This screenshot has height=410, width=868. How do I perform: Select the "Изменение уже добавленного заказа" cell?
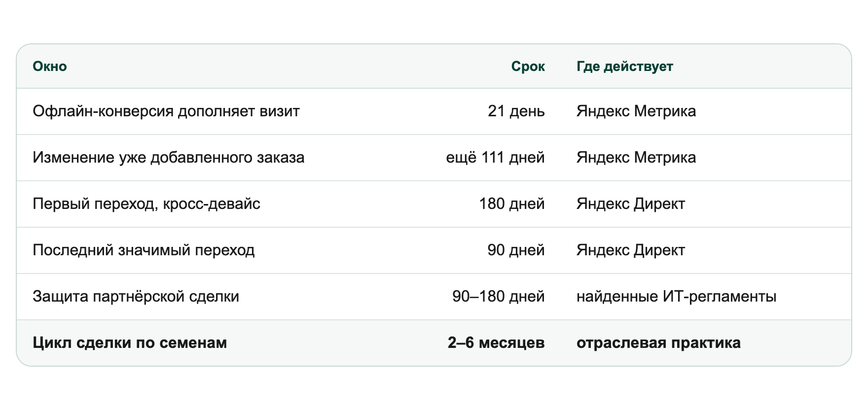[169, 158]
